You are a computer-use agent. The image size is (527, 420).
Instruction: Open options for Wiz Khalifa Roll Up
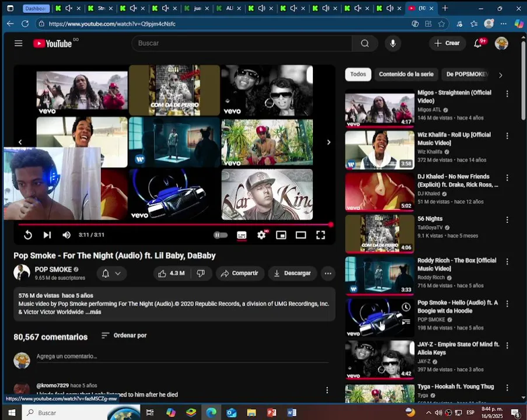click(507, 136)
